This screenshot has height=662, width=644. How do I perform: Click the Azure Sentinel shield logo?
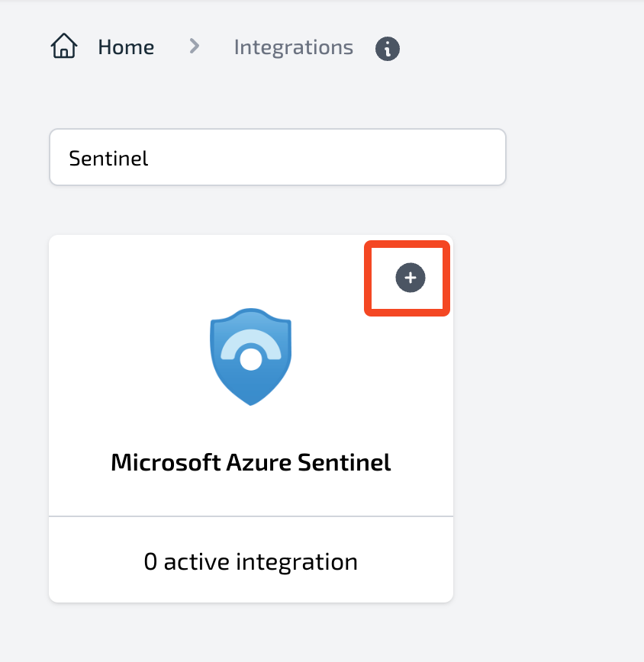(x=251, y=356)
